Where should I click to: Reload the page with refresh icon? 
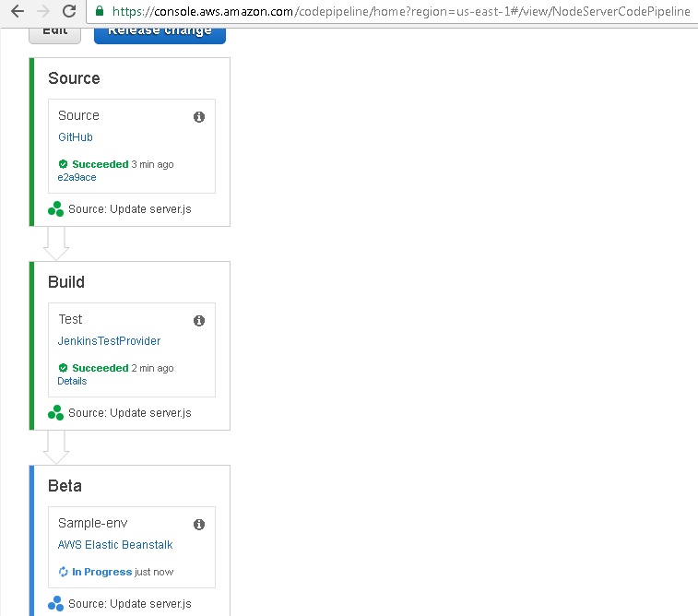point(69,11)
